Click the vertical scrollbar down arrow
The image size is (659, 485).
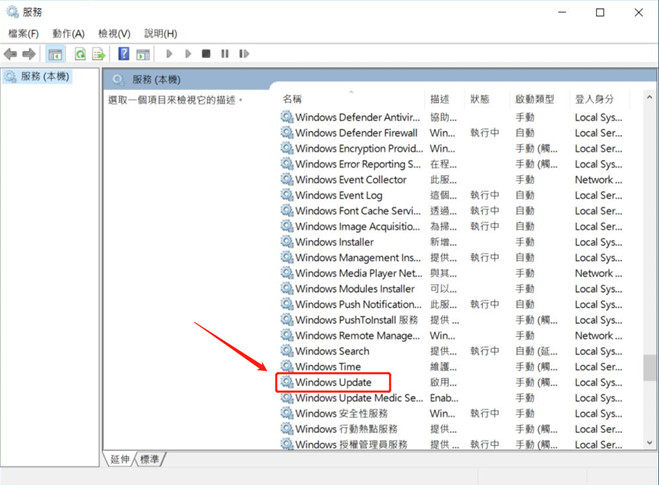(x=651, y=443)
